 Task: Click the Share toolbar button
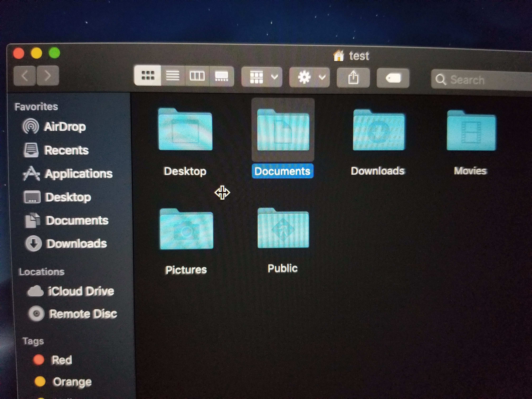pos(353,78)
